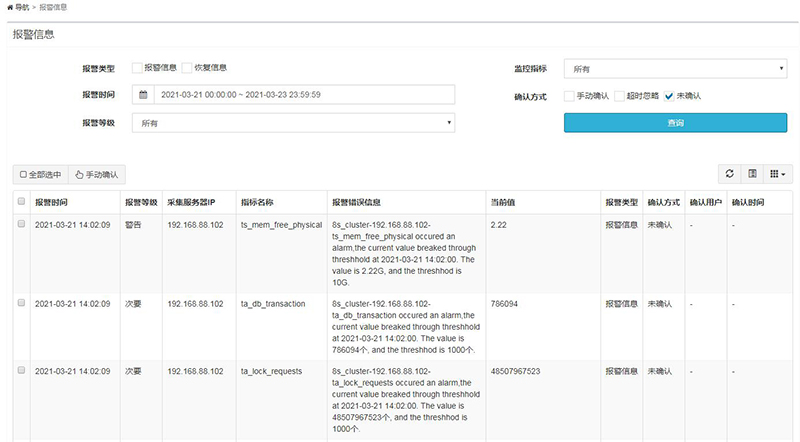
Task: Select the ts_mem_free_physical row checkbox
Action: pos(21,224)
